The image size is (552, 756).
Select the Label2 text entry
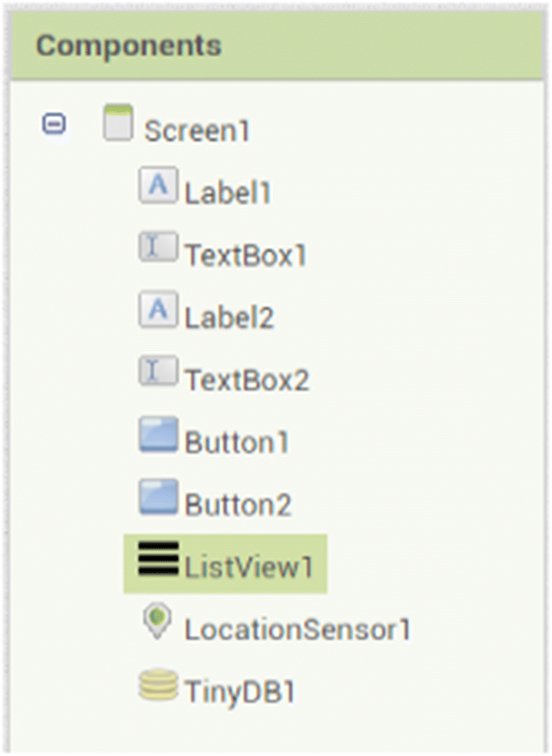tap(230, 318)
